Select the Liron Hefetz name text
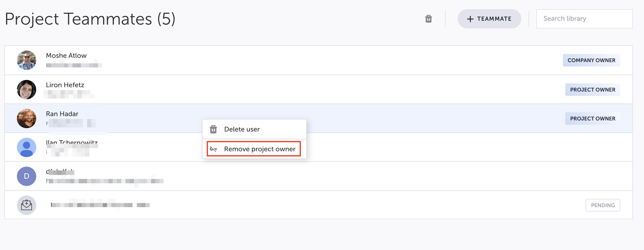The height and width of the screenshot is (250, 644). pos(65,85)
